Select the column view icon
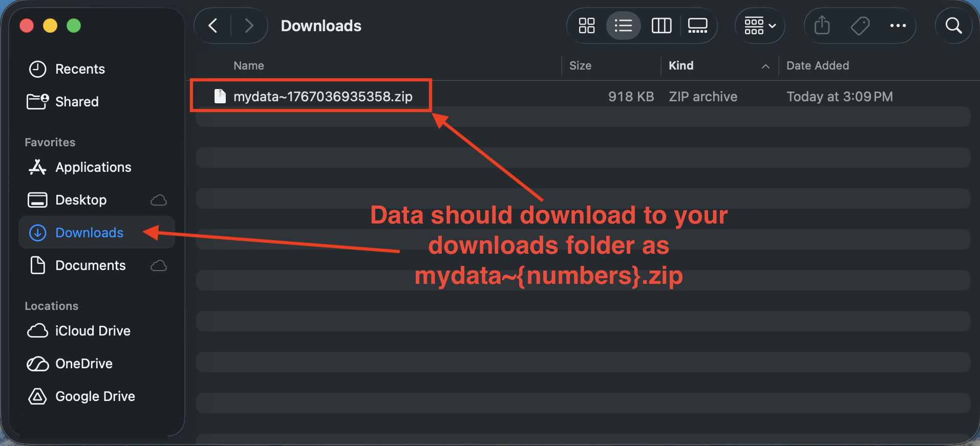This screenshot has width=980, height=446. [x=661, y=25]
